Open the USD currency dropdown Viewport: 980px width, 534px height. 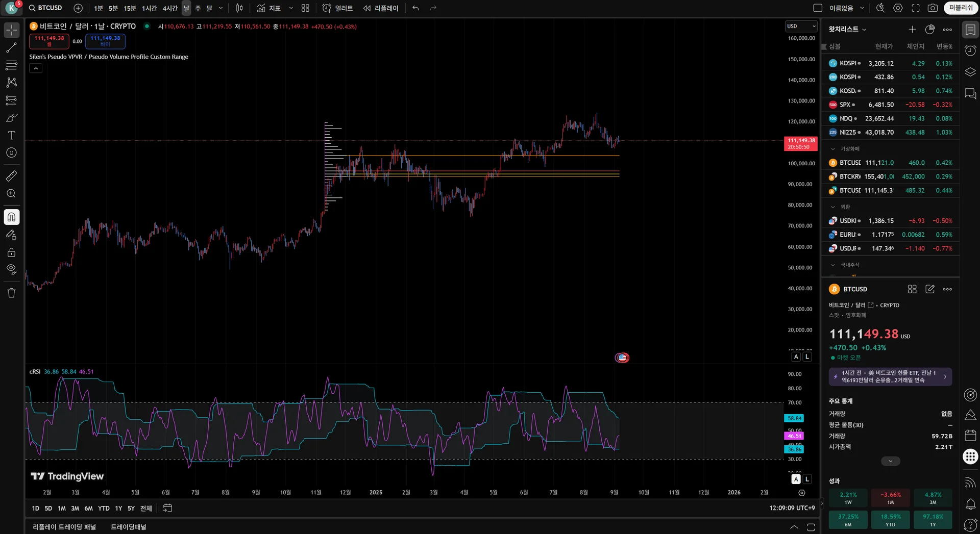point(801,26)
